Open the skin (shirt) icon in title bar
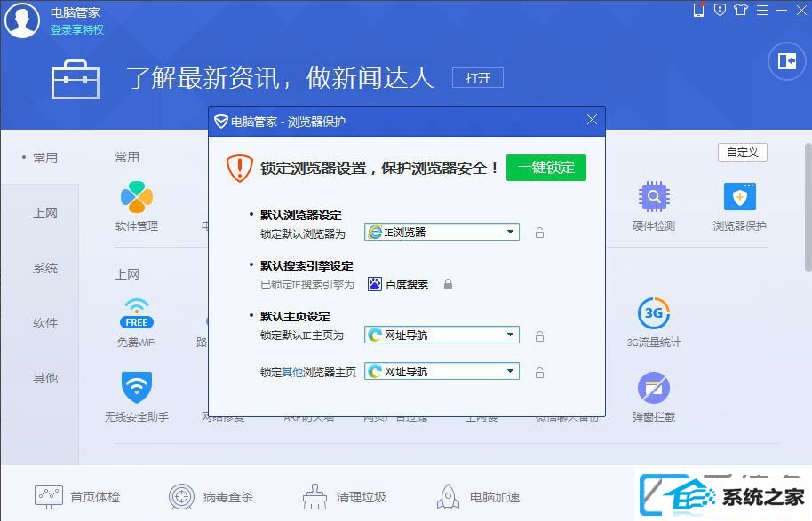 tap(741, 10)
